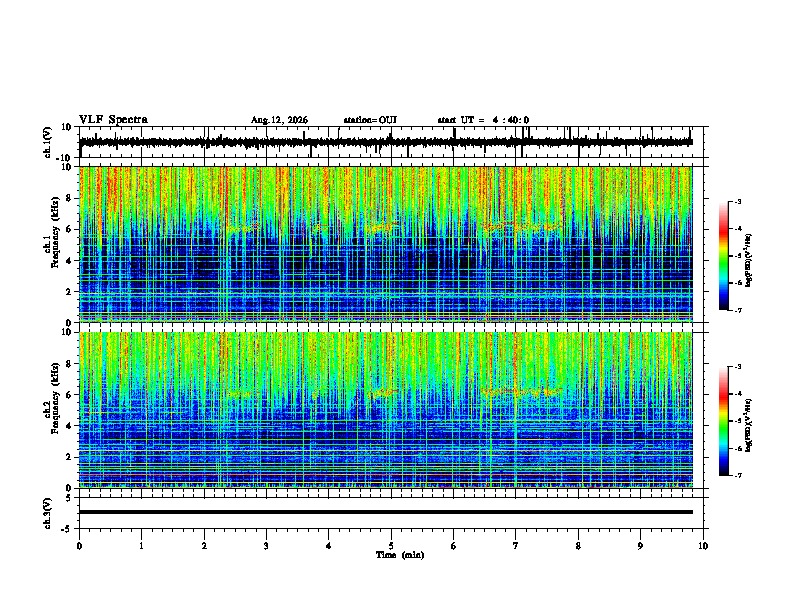Click time-axis tick label "9"
Image resolution: width=792 pixels, height=612 pixels.
[x=640, y=546]
